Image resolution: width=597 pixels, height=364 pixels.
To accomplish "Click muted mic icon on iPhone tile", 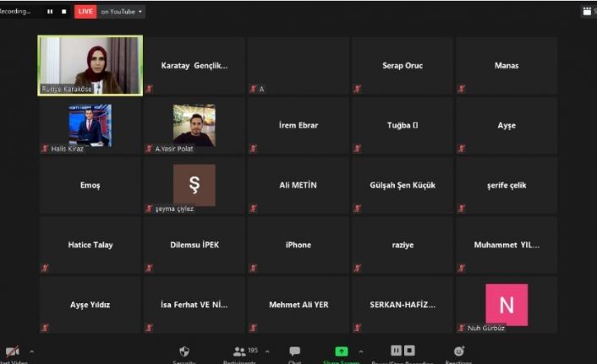I will (x=253, y=269).
